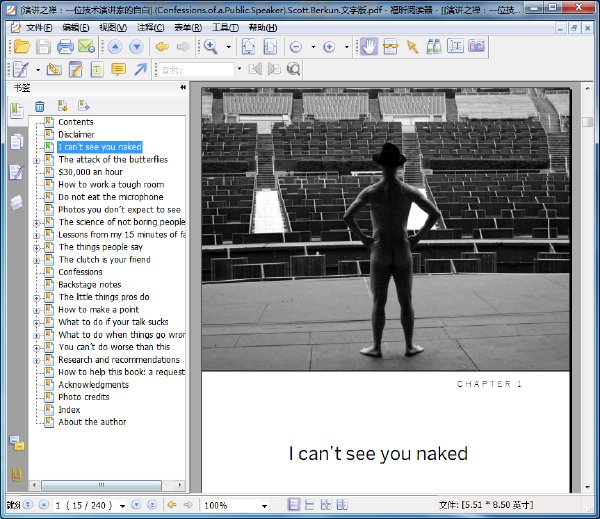Click the search text input field

[196, 70]
